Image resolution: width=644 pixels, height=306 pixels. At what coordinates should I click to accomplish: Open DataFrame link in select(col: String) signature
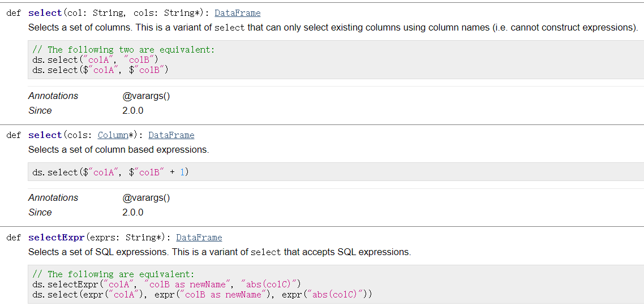click(237, 13)
